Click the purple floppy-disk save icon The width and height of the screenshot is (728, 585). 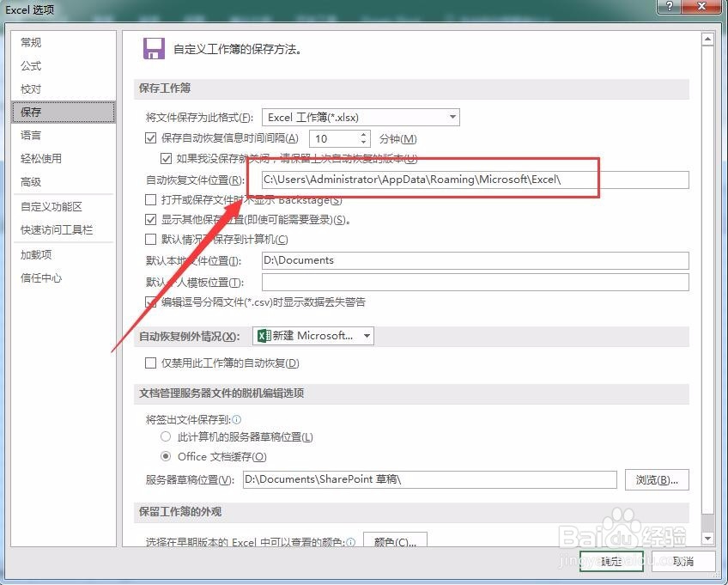pyautogui.click(x=154, y=48)
